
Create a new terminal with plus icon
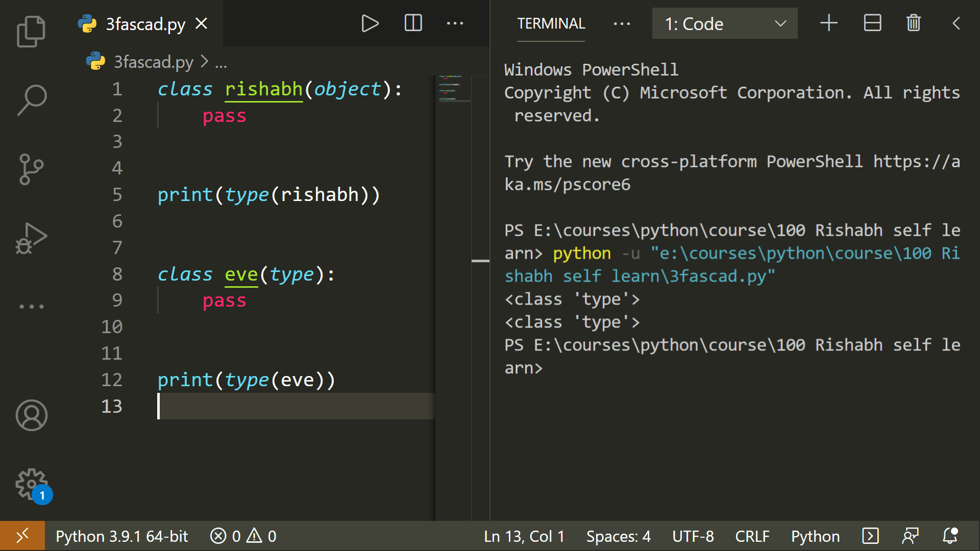(x=828, y=23)
